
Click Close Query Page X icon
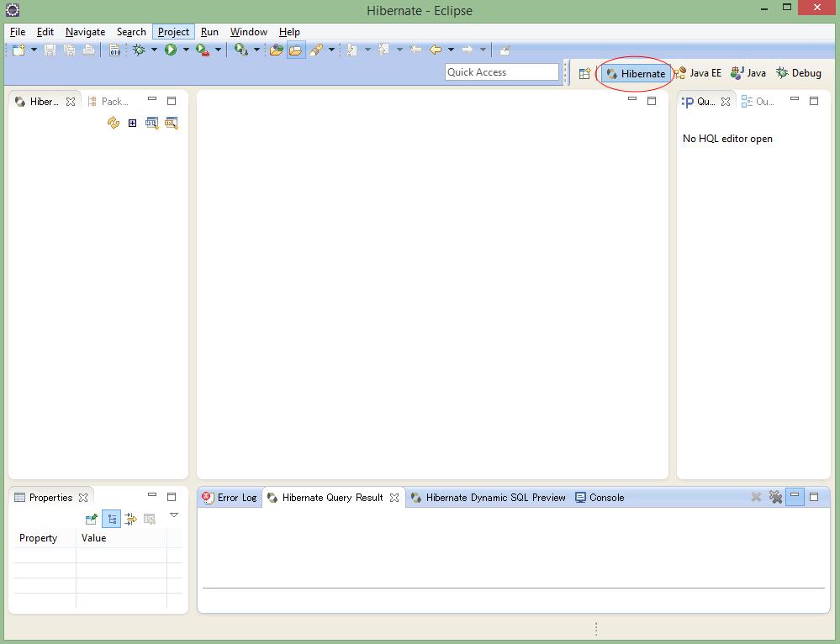point(756,497)
